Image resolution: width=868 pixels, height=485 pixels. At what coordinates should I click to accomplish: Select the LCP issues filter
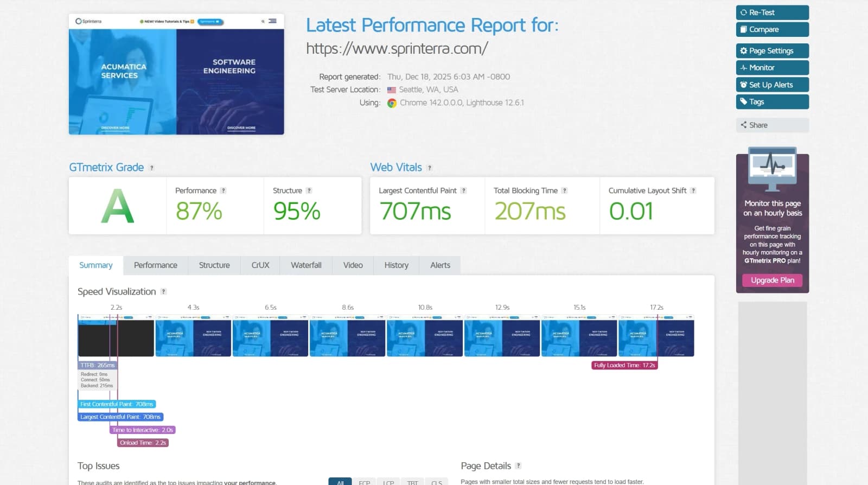388,482
